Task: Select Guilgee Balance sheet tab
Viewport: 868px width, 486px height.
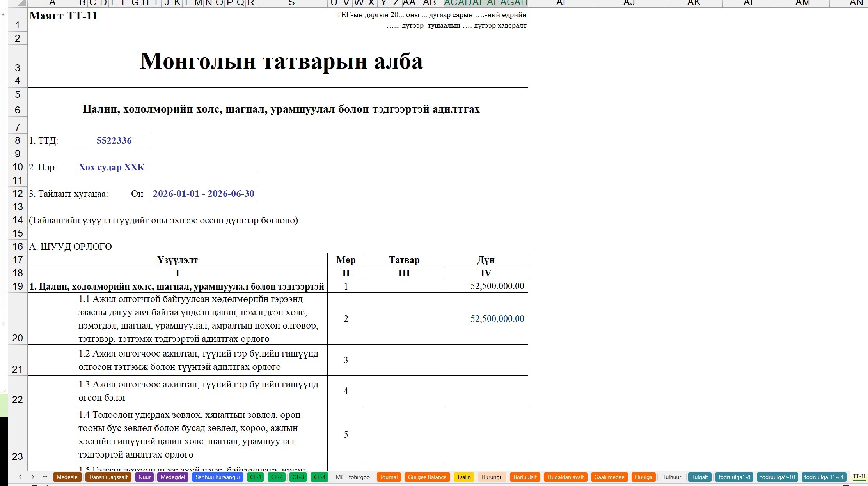Action: [427, 477]
